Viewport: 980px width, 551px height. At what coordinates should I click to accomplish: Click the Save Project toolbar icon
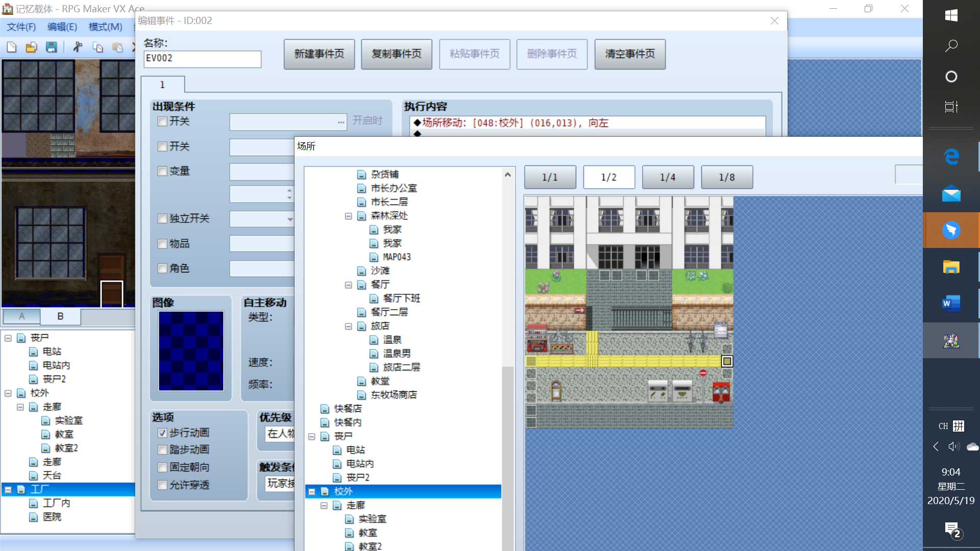(52, 47)
